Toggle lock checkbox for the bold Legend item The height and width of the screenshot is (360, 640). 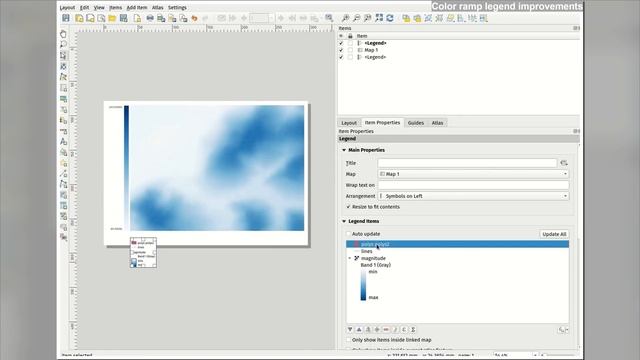[350, 43]
